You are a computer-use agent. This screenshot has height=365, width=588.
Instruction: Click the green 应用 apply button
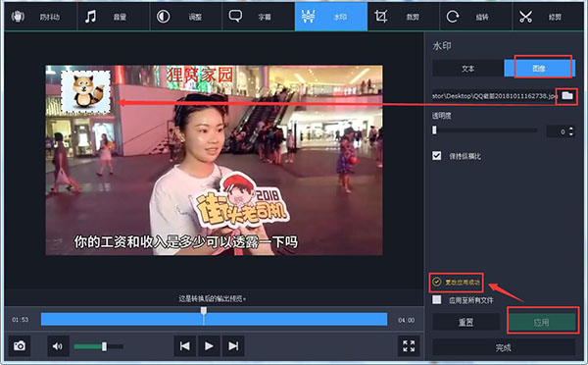click(x=542, y=322)
